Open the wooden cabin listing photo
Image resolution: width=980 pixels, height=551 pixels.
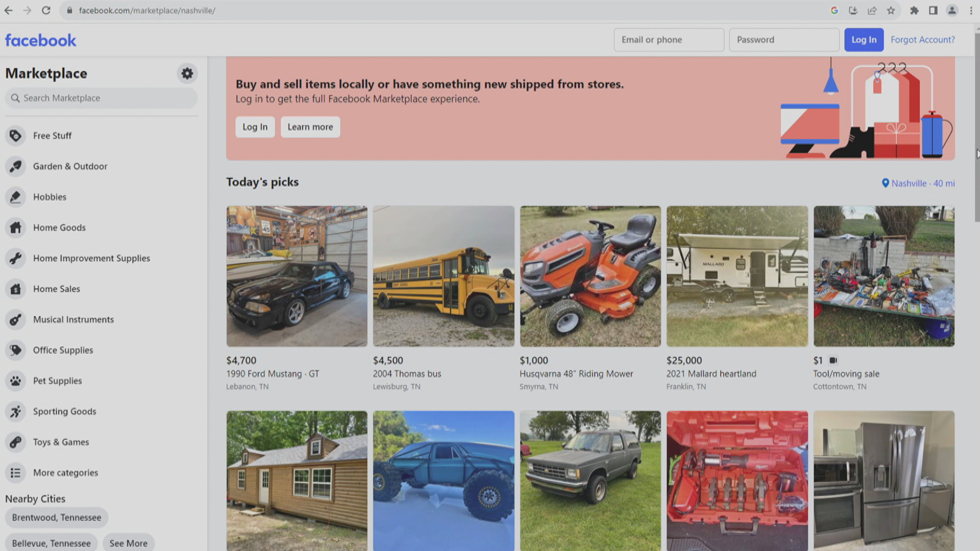tap(297, 481)
